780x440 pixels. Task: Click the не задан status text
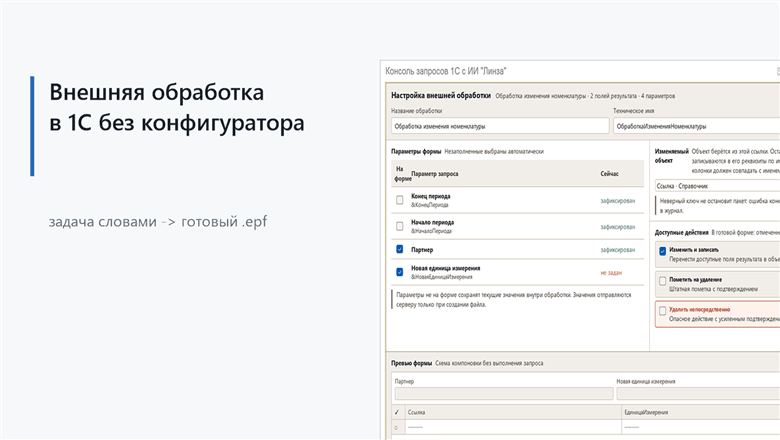coord(611,272)
